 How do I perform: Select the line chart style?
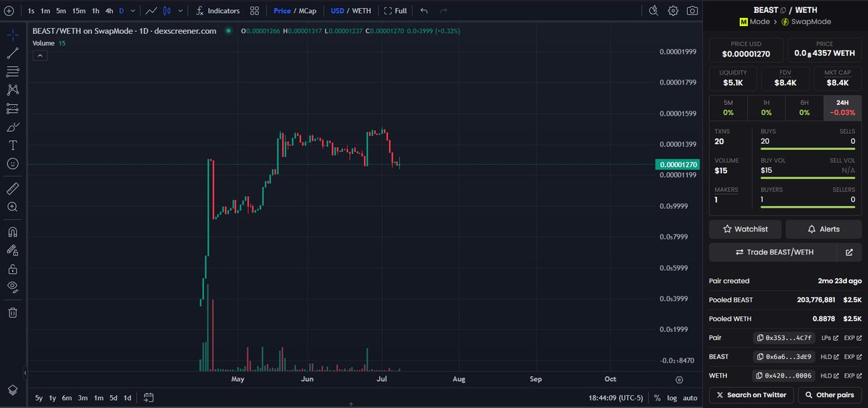(x=150, y=11)
